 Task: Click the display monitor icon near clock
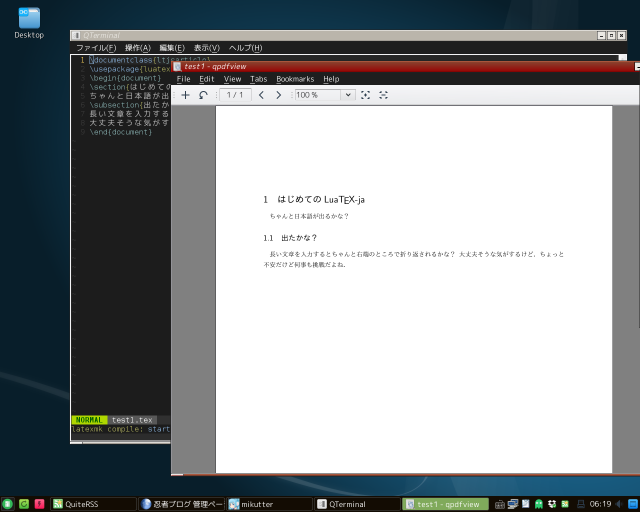(580, 504)
